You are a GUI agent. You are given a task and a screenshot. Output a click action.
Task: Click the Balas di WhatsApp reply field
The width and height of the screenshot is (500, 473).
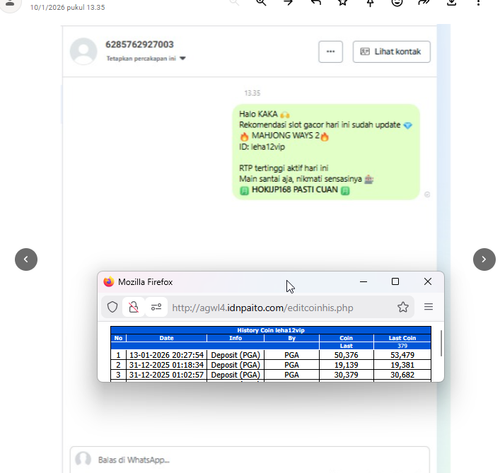(x=250, y=460)
